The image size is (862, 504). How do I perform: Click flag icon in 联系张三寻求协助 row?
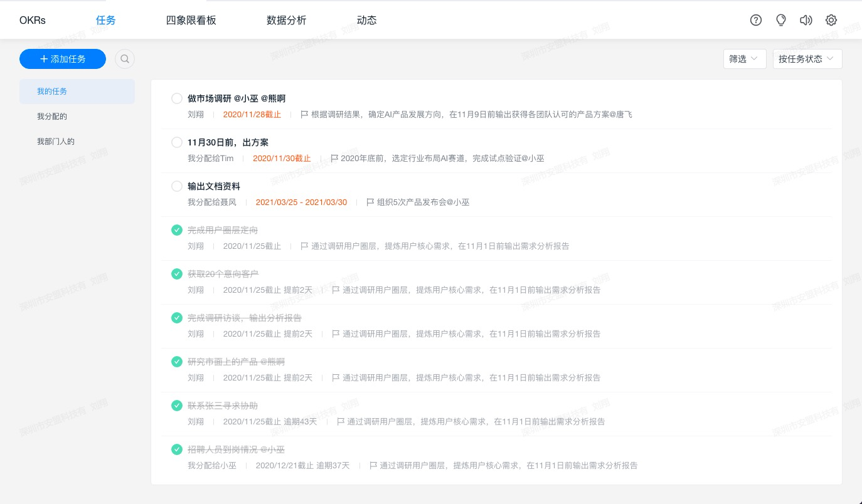(341, 422)
